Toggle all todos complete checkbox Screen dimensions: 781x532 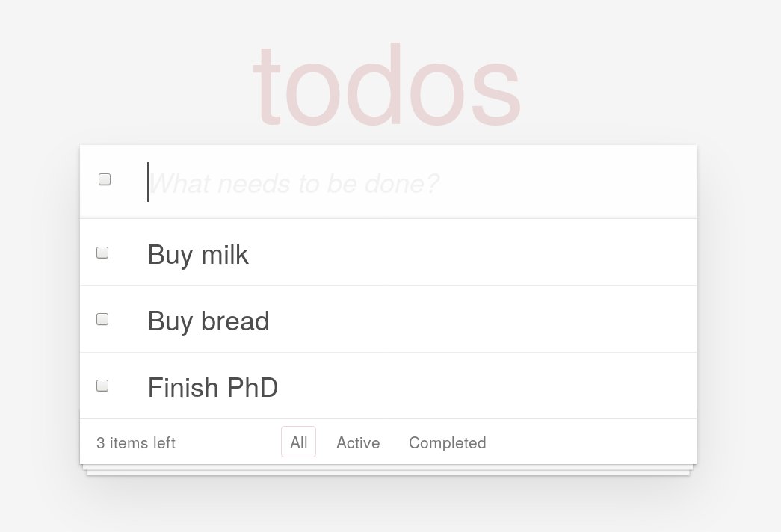tap(105, 179)
